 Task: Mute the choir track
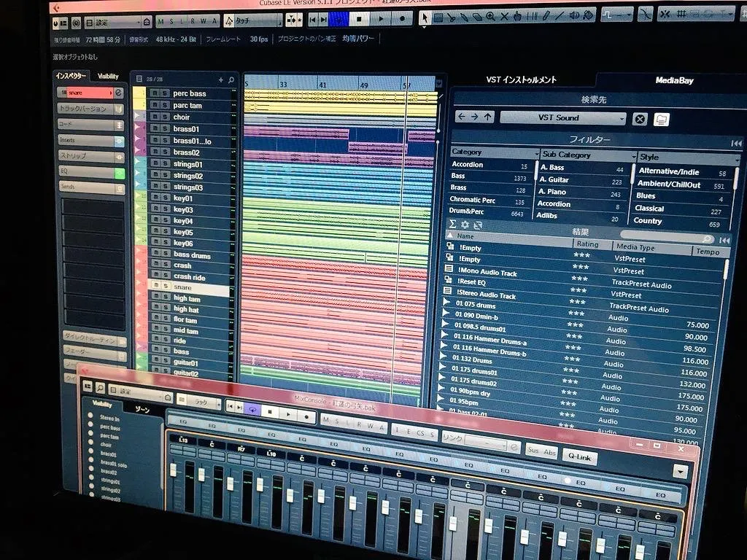pos(155,117)
